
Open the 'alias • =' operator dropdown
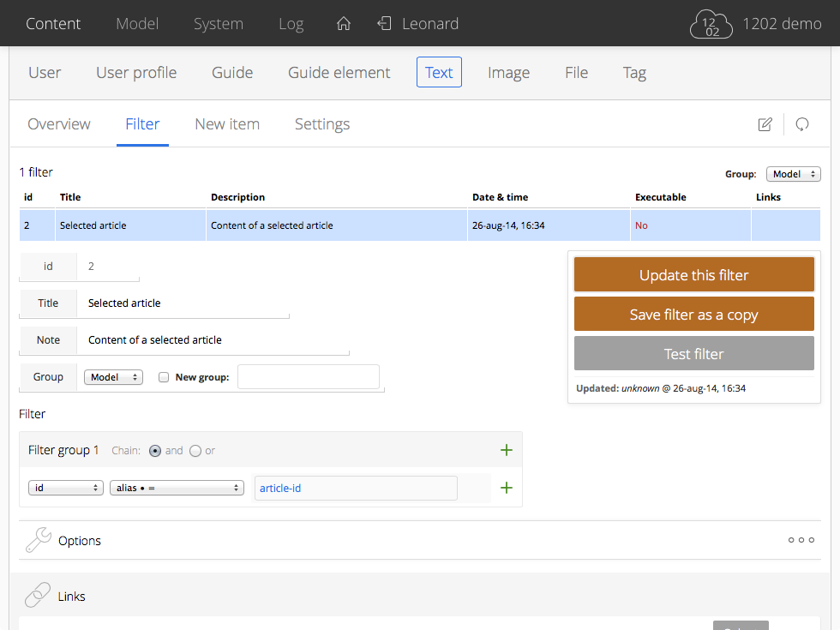(x=177, y=488)
